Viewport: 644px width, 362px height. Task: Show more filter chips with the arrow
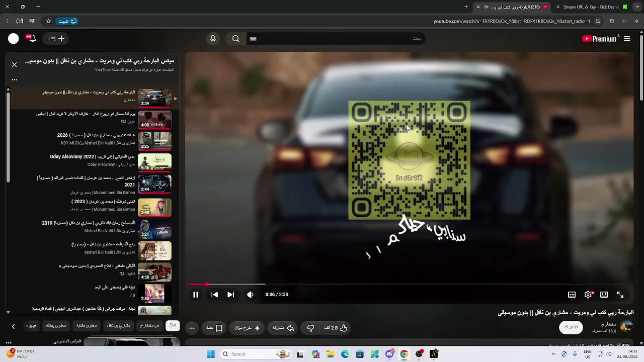[14, 326]
